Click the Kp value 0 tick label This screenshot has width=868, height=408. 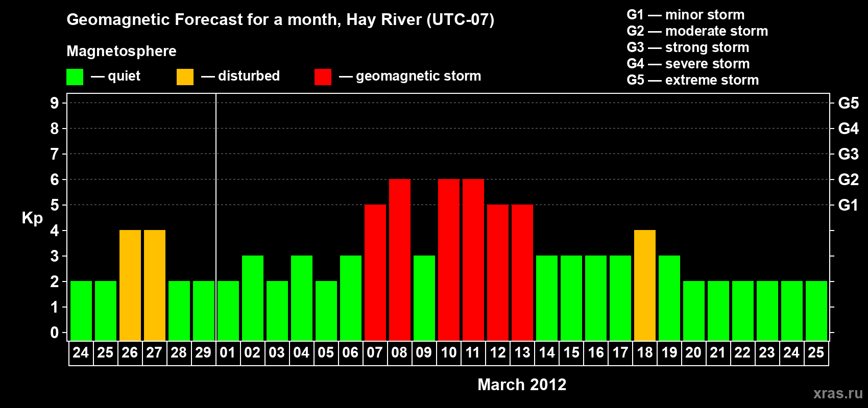pyautogui.click(x=55, y=333)
